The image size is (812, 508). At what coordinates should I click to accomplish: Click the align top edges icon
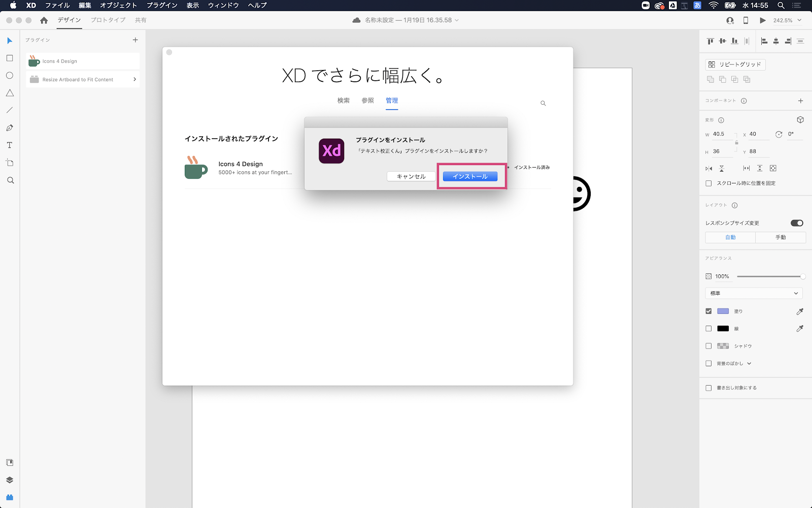click(x=710, y=41)
